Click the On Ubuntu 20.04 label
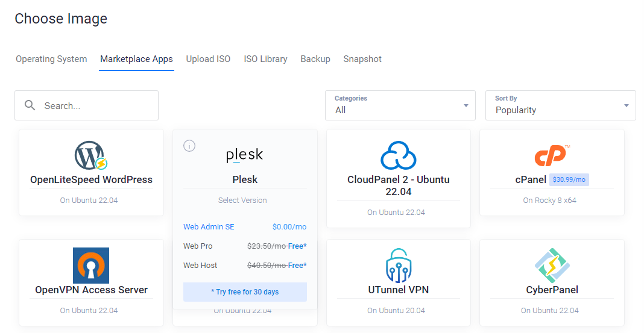This screenshot has width=644, height=333. pyautogui.click(x=396, y=311)
